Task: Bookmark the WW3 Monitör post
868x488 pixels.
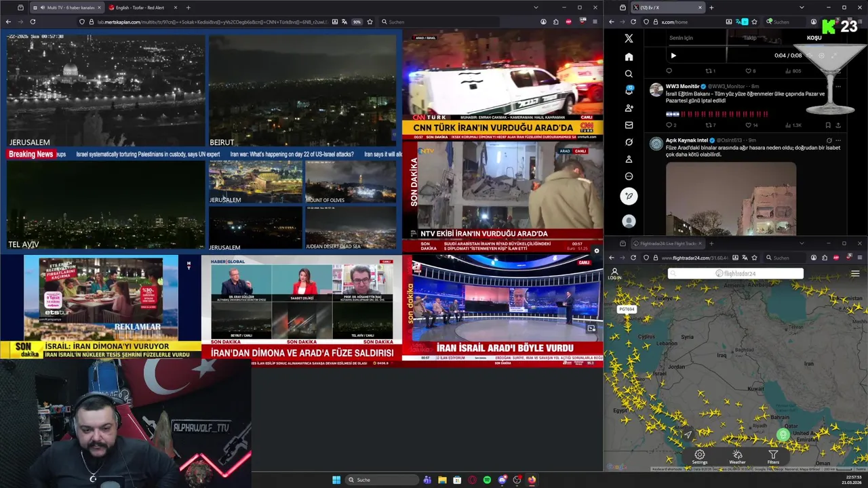Action: (827, 125)
